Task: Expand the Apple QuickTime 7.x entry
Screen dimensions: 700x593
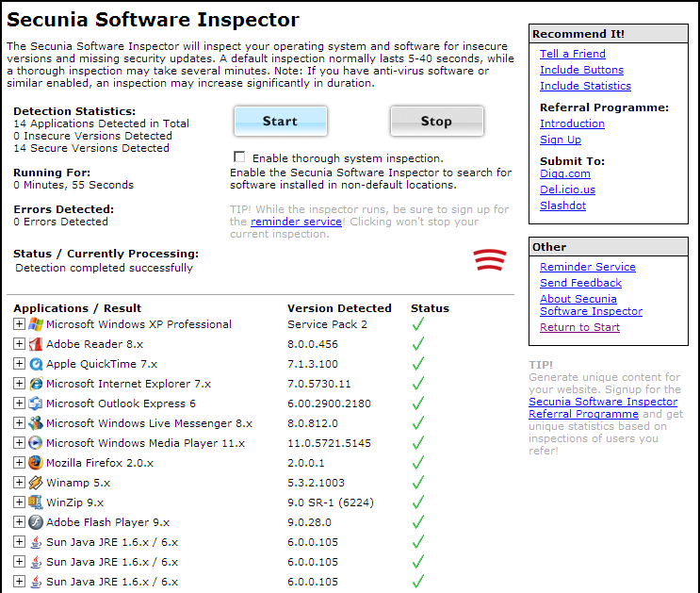Action: coord(19,363)
